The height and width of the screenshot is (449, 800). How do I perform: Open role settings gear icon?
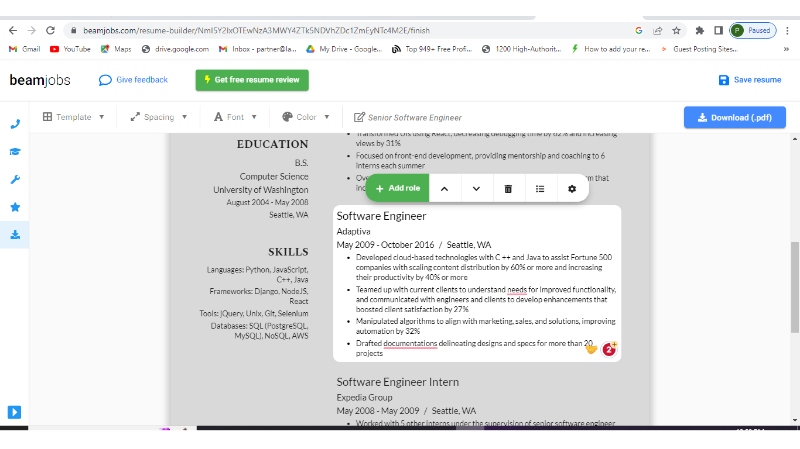[x=572, y=188]
